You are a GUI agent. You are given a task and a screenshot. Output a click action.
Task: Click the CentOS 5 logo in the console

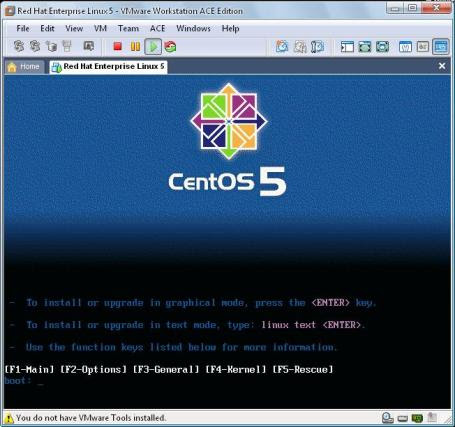(x=228, y=140)
